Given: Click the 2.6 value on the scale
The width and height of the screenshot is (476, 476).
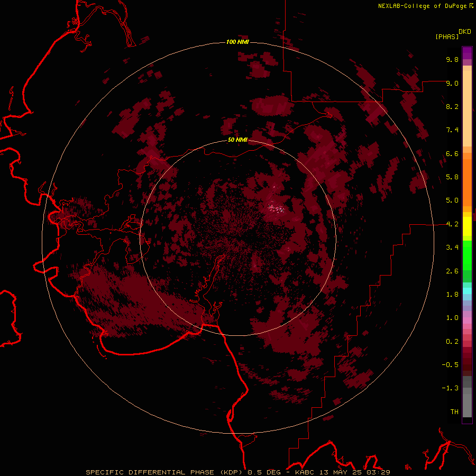Looking at the screenshot, I should click(452, 271).
